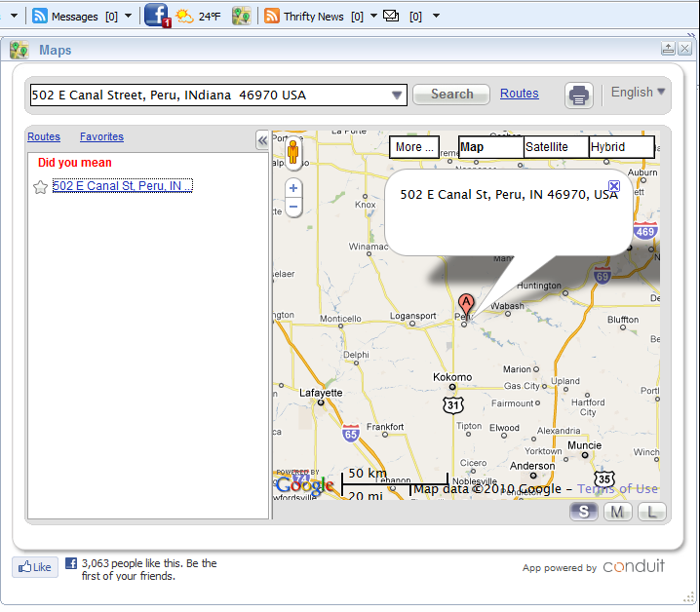Click the Facebook Like button

[x=35, y=567]
